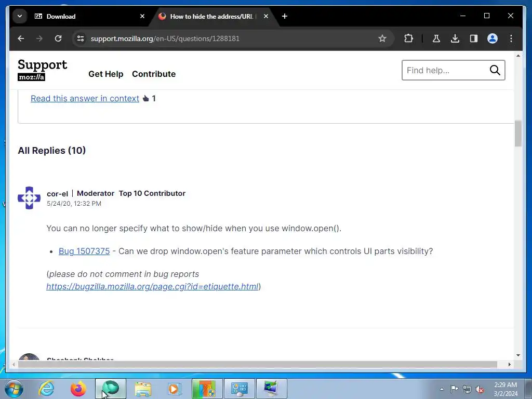Close the Download tab
532x399 pixels.
[x=142, y=16]
